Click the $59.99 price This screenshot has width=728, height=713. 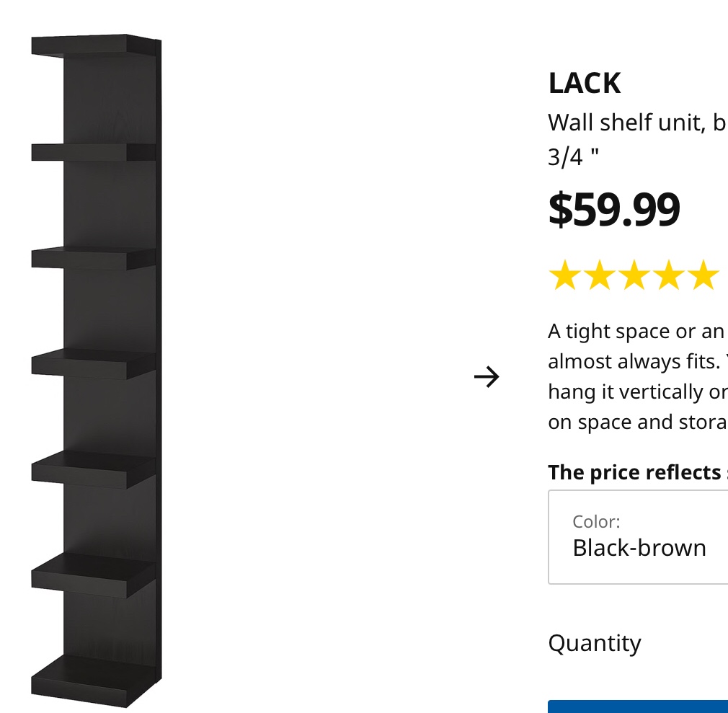point(613,209)
